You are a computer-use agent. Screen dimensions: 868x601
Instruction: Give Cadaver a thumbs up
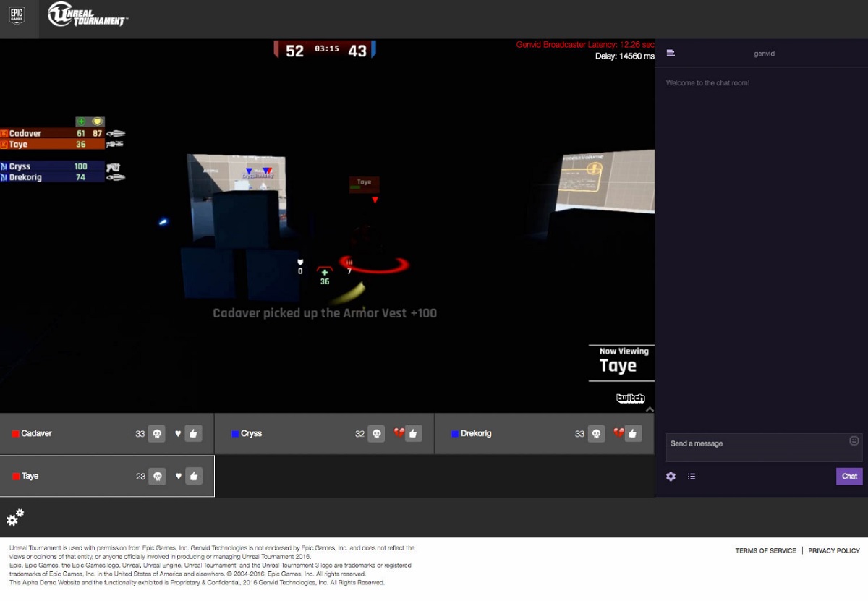[x=193, y=434]
